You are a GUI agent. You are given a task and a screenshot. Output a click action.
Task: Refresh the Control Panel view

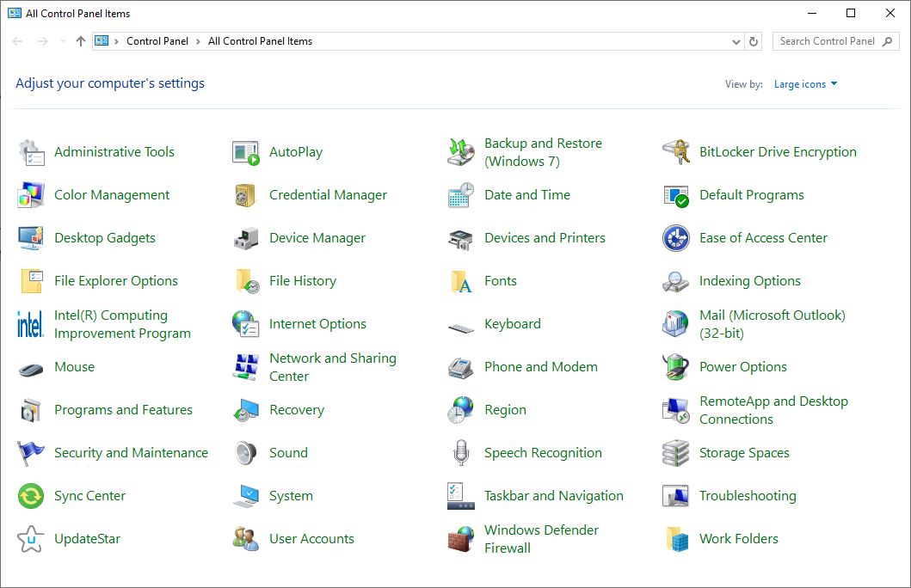pos(754,41)
